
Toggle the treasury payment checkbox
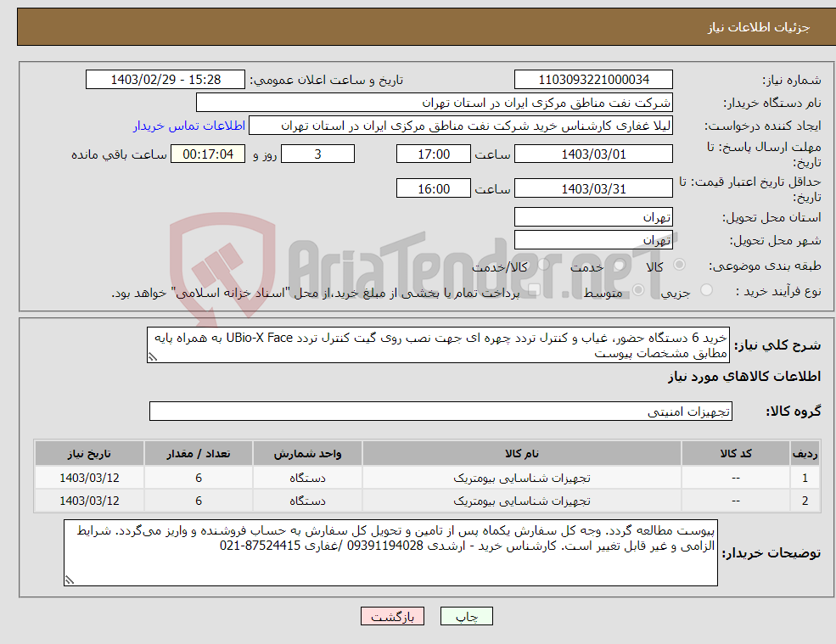click(534, 290)
